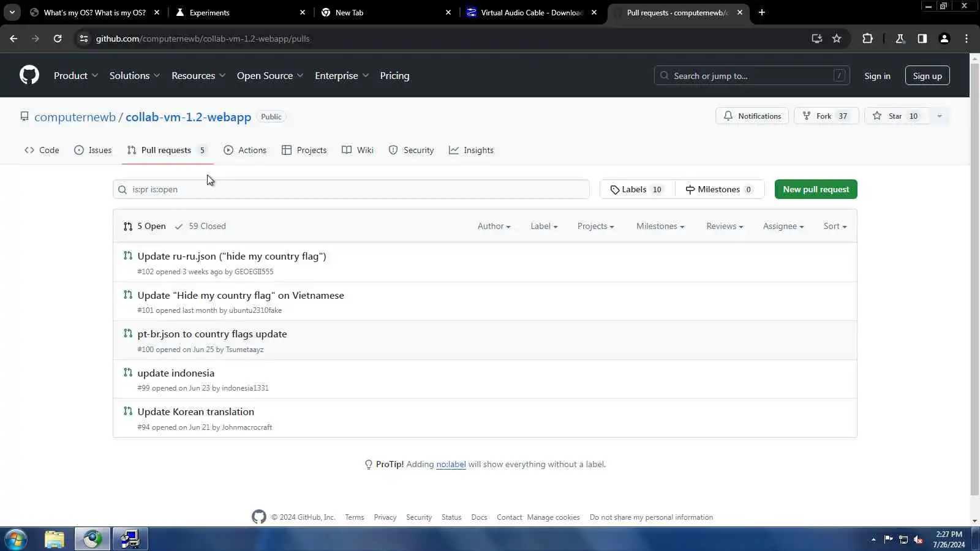Viewport: 980px width, 551px height.
Task: Open Chrome three-dot menu
Action: click(967, 39)
